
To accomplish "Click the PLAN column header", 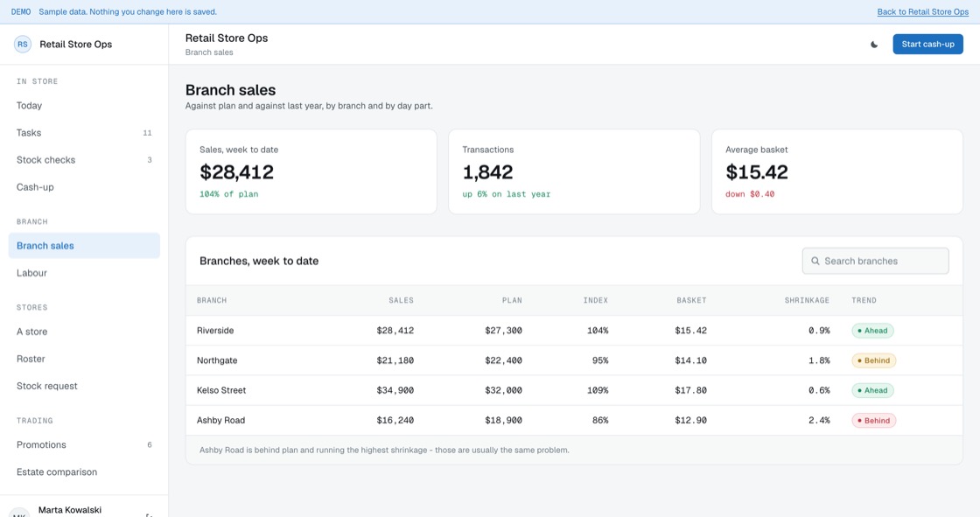I will point(512,301).
